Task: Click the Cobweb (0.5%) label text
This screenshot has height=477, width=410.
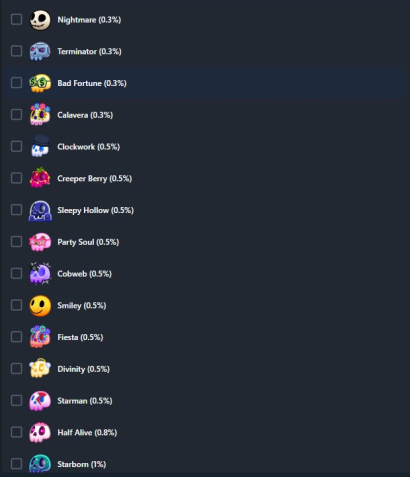Action: click(85, 274)
